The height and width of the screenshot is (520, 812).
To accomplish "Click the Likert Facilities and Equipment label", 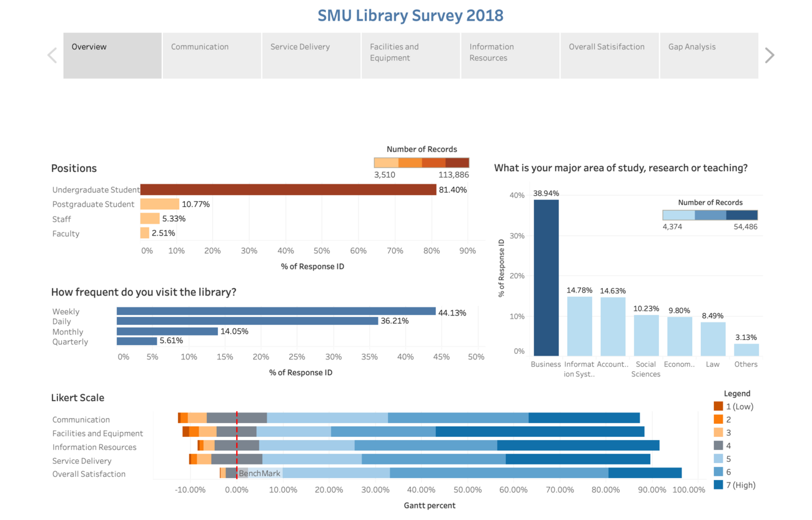I will 97,433.
